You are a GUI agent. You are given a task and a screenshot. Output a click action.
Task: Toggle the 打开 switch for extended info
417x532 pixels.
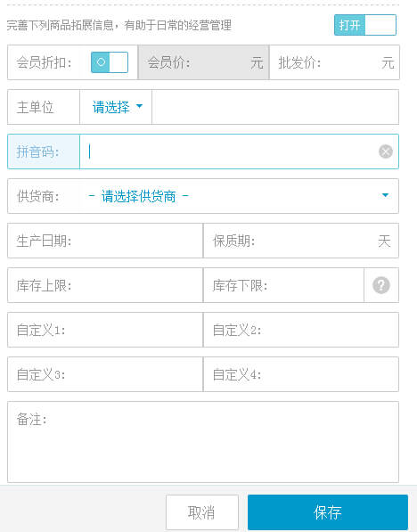[365, 25]
